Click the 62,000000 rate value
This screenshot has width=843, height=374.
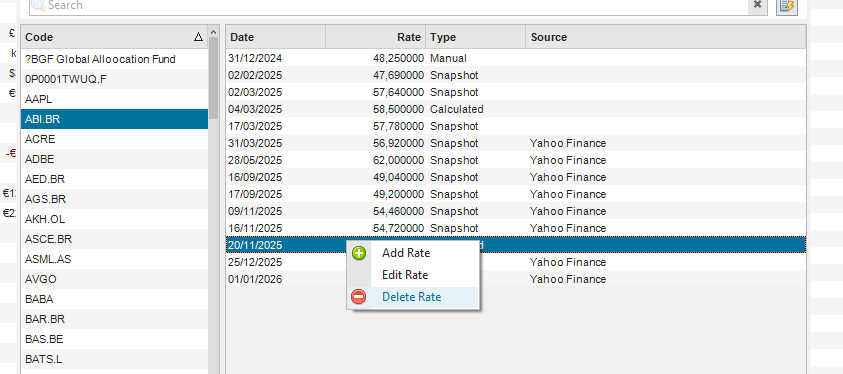398,160
